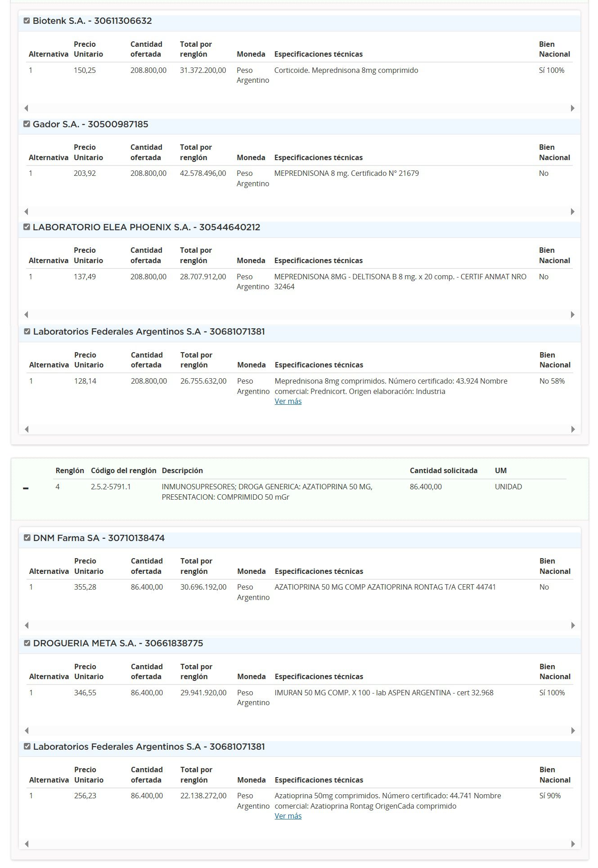Click the Elea Phoenix table horizontal scrollbar track

click(299, 314)
